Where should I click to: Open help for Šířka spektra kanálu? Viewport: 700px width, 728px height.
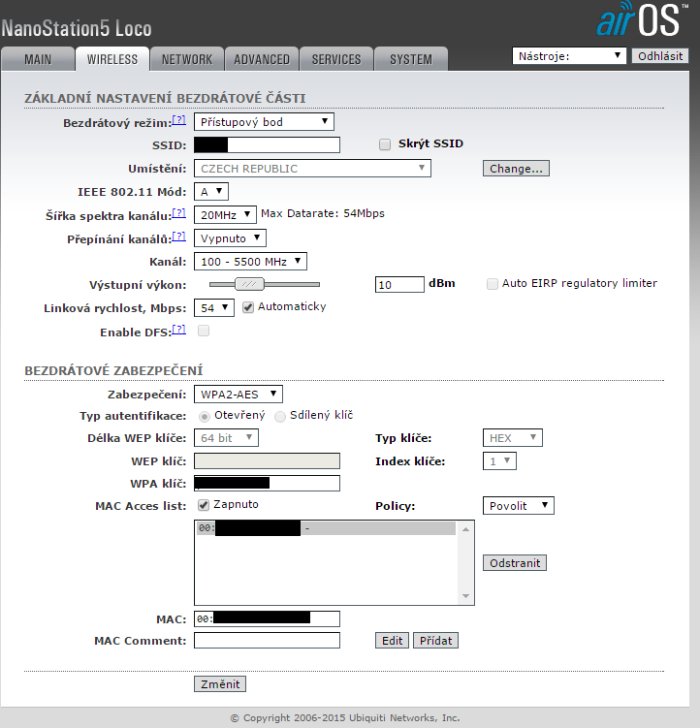coord(178,213)
